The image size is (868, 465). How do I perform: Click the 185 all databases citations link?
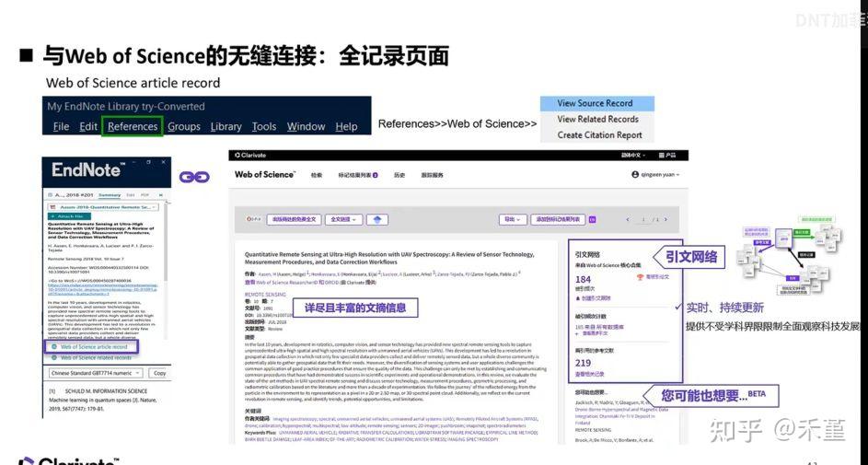pyautogui.click(x=599, y=327)
